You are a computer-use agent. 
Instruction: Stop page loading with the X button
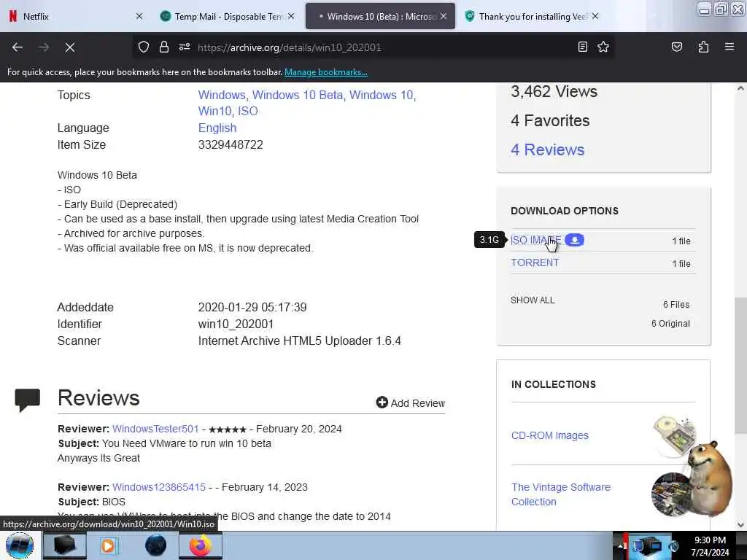(x=69, y=47)
